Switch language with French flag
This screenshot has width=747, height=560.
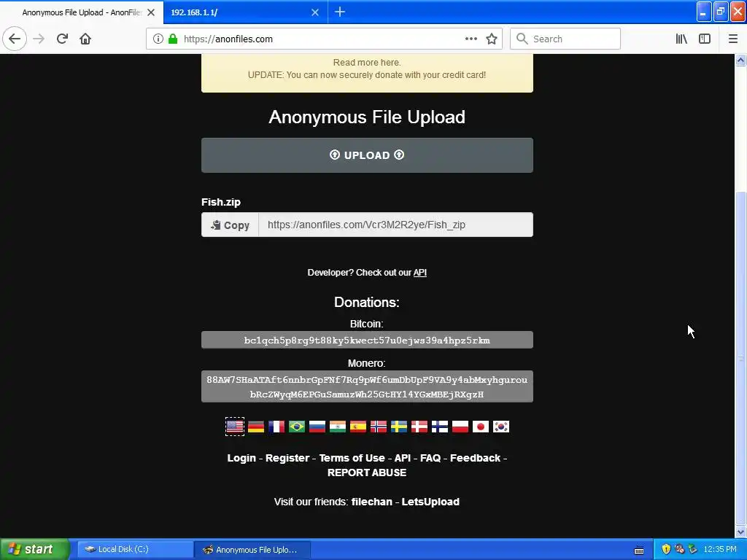pyautogui.click(x=276, y=427)
